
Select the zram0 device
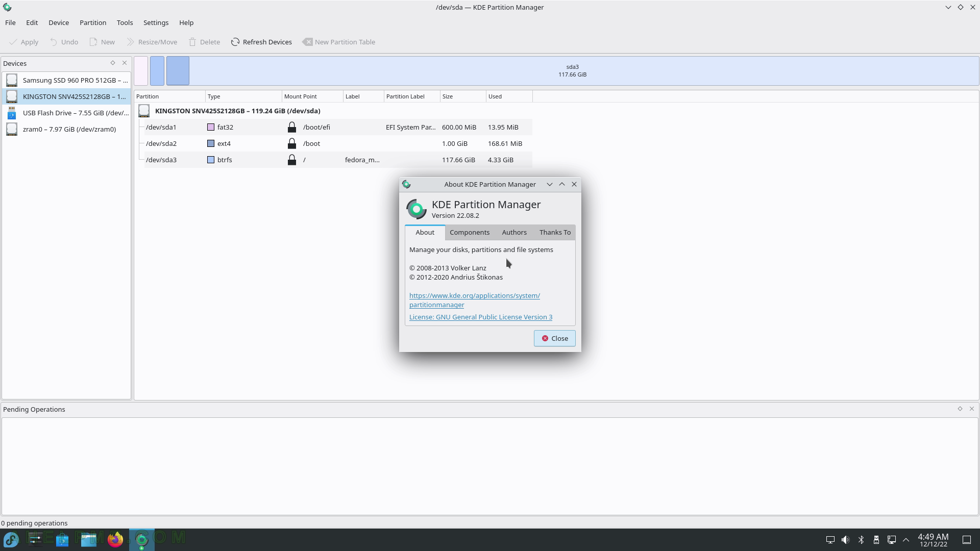point(66,129)
